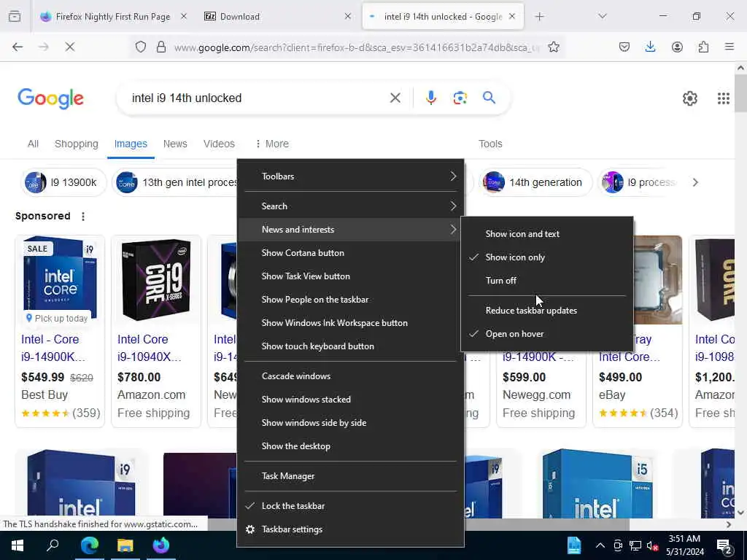Screen dimensions: 747x560
Task: Choose Show the desktop
Action: click(350, 446)
